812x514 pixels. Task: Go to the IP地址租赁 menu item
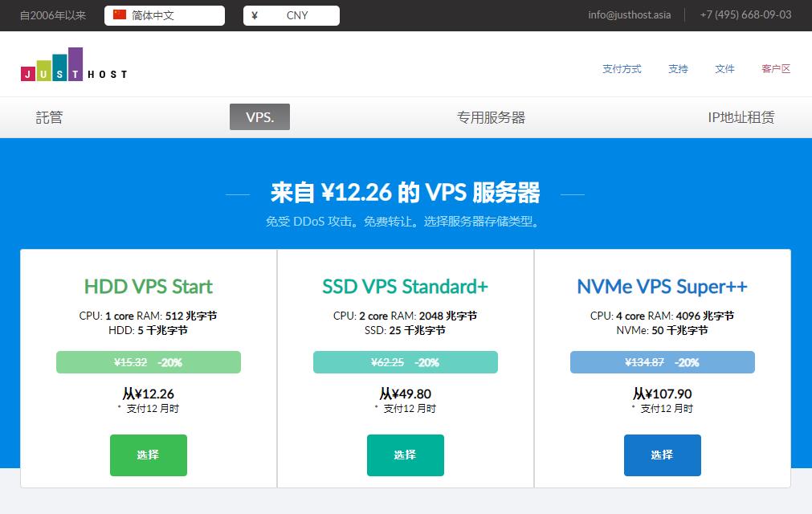pyautogui.click(x=741, y=117)
